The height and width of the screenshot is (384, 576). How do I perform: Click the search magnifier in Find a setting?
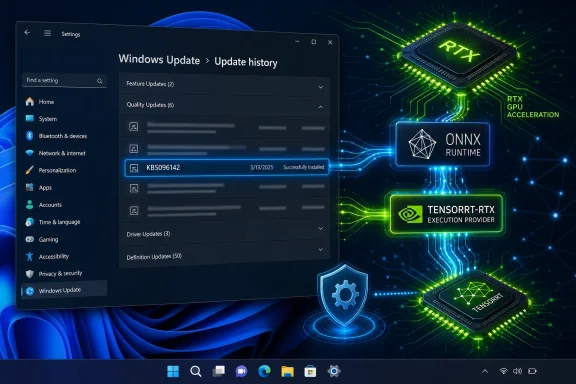click(x=100, y=81)
